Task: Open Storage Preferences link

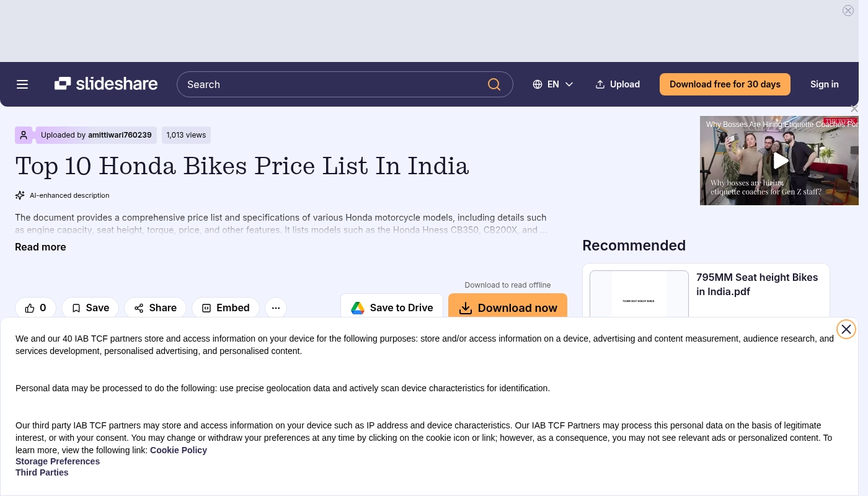Action: click(x=58, y=461)
